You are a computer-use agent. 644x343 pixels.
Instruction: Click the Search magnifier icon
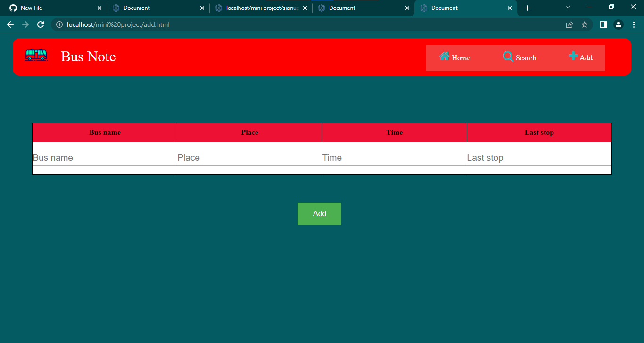(508, 57)
